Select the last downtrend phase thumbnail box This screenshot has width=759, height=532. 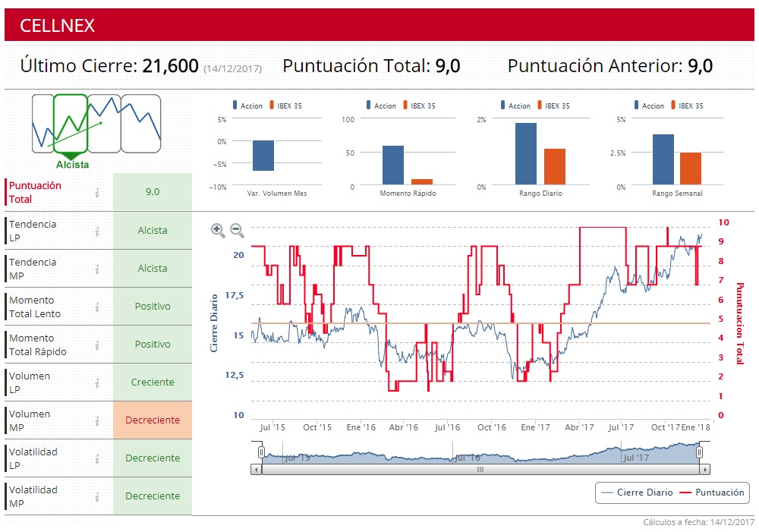141,124
